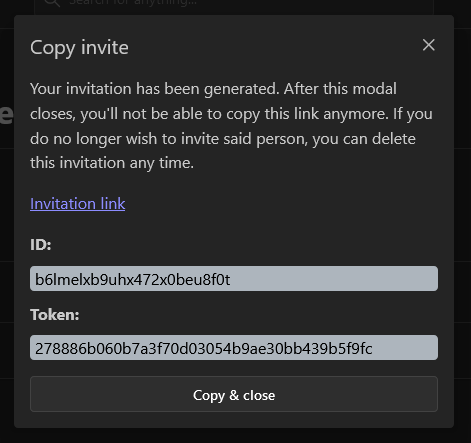Click the word 'delete' in description

[394, 139]
